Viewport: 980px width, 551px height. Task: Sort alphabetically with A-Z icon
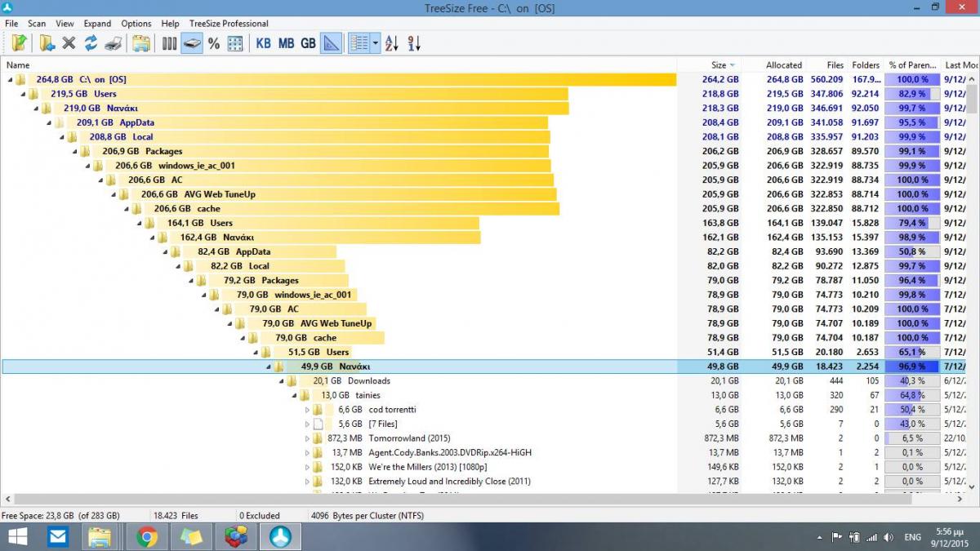[x=392, y=43]
